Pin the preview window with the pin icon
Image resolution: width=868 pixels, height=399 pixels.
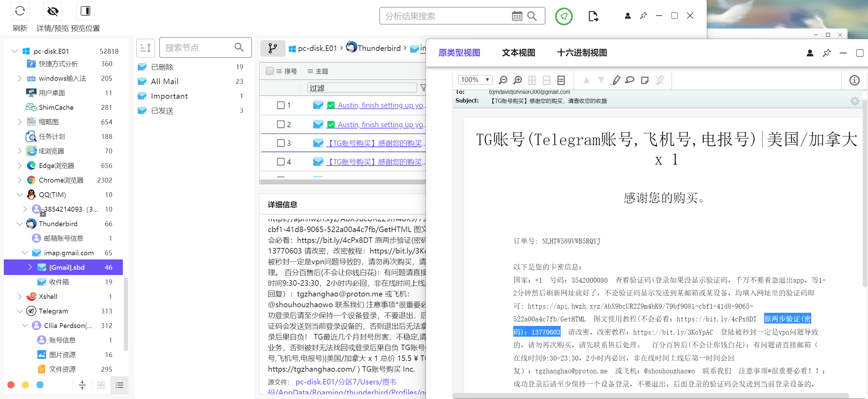(x=827, y=53)
